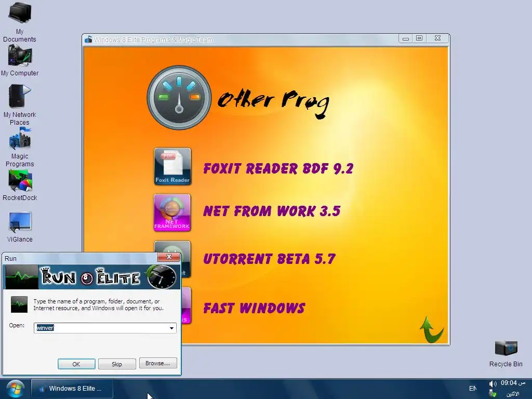Screen dimensions: 532x399
Task: Select uTorrent Beta 5.7 label
Action: coord(270,259)
